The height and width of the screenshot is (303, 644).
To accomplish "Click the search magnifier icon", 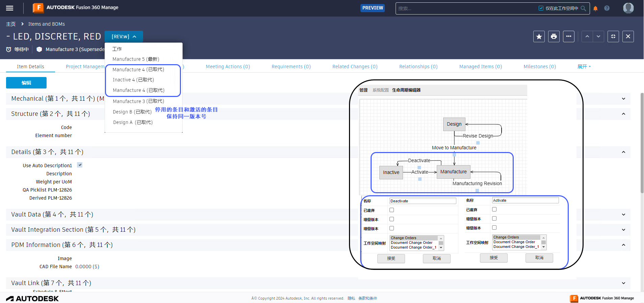I will pyautogui.click(x=583, y=8).
